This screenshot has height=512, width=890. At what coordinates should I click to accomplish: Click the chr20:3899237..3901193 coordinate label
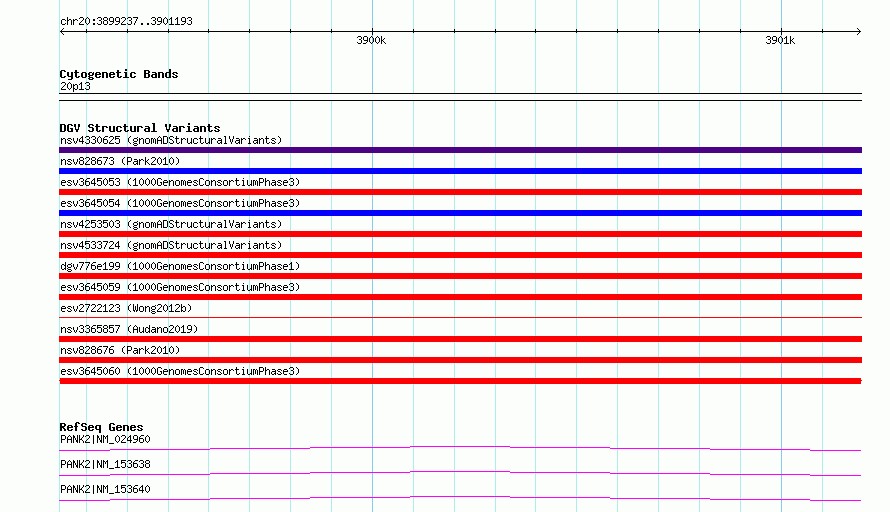(x=126, y=21)
